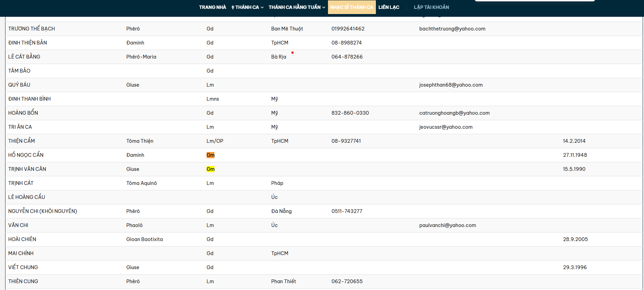Select the name THIÊN CUNG
This screenshot has width=644, height=290.
pos(23,281)
